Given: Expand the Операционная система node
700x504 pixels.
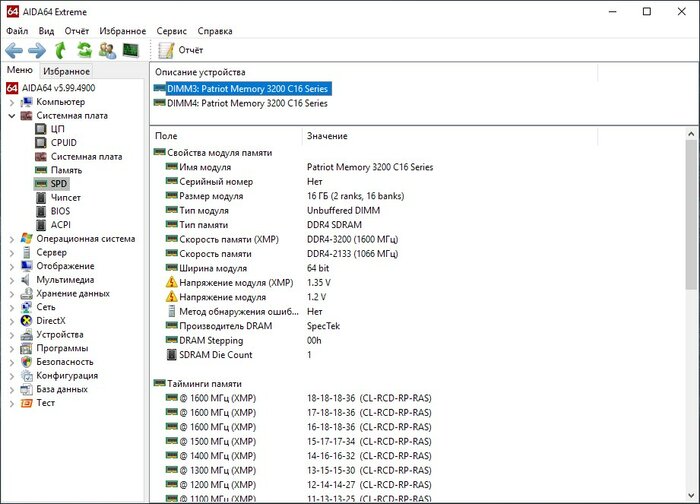Looking at the screenshot, I should tap(12, 239).
